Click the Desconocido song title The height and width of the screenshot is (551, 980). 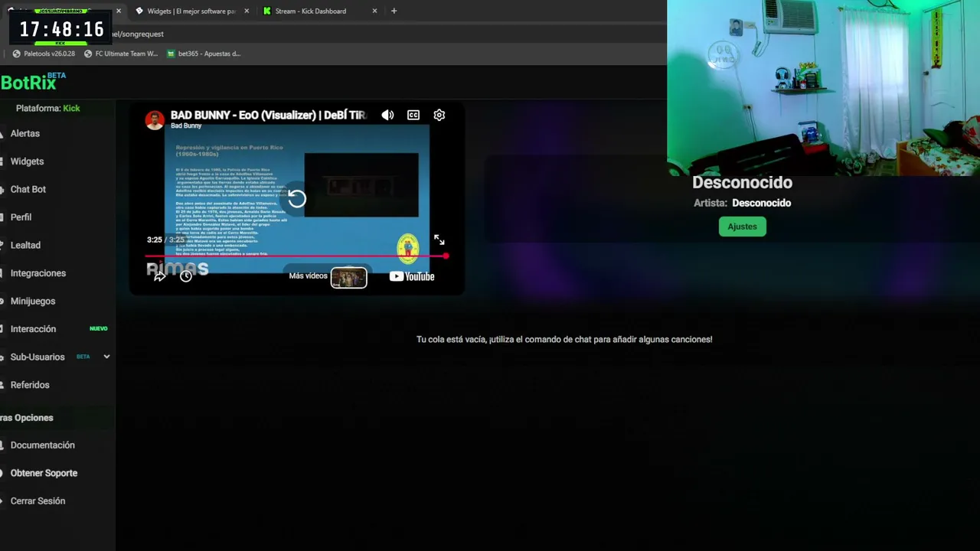click(x=742, y=183)
